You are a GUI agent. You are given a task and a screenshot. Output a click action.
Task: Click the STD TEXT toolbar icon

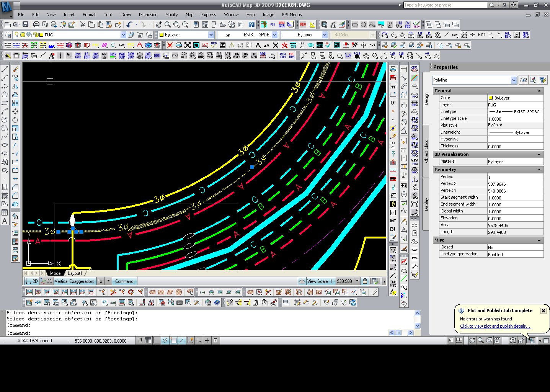tap(210, 56)
